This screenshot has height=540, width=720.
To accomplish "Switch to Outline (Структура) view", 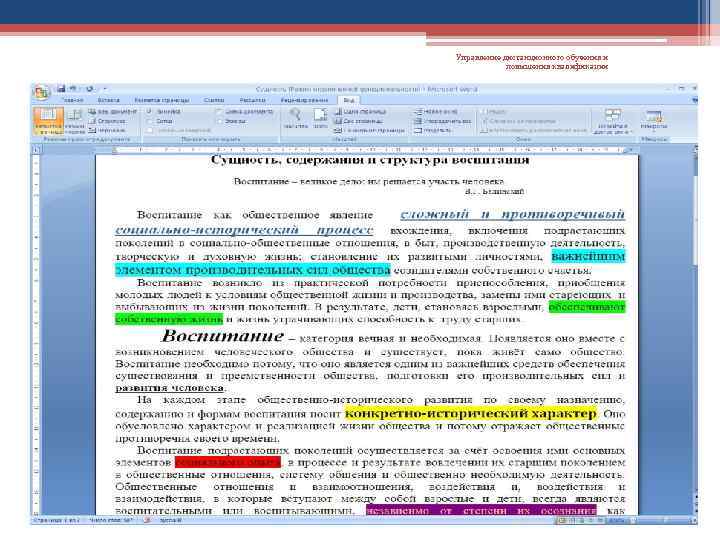I will pos(107,121).
